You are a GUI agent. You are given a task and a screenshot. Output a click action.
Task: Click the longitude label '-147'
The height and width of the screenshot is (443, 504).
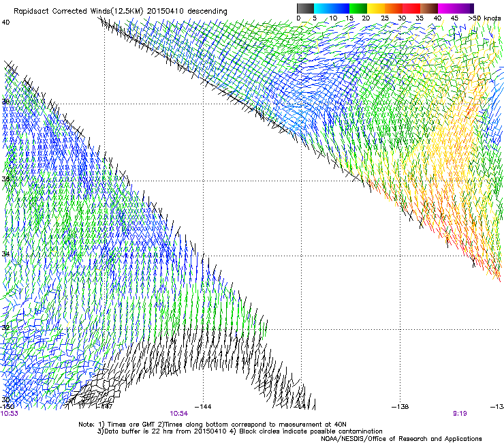pyautogui.click(x=104, y=407)
